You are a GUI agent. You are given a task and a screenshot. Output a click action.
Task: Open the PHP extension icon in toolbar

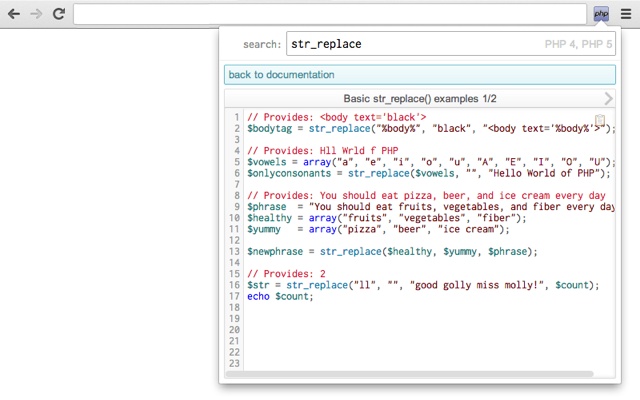(601, 14)
